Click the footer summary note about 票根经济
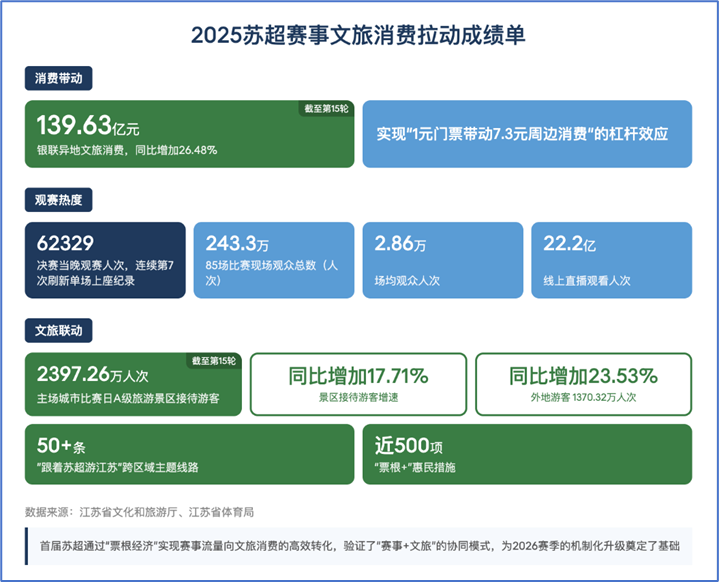 click(359, 546)
